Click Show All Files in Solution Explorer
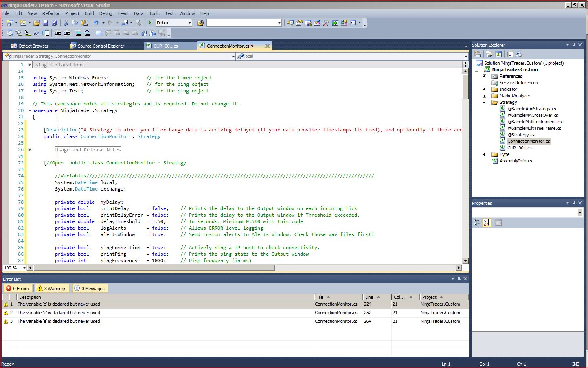The height and width of the screenshot is (368, 588). [x=489, y=54]
